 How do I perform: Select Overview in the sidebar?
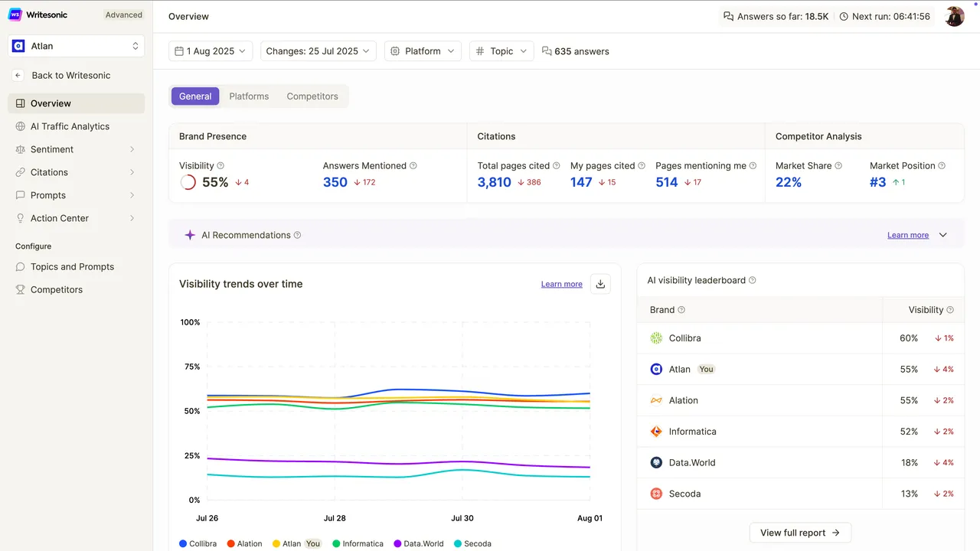tap(77, 103)
